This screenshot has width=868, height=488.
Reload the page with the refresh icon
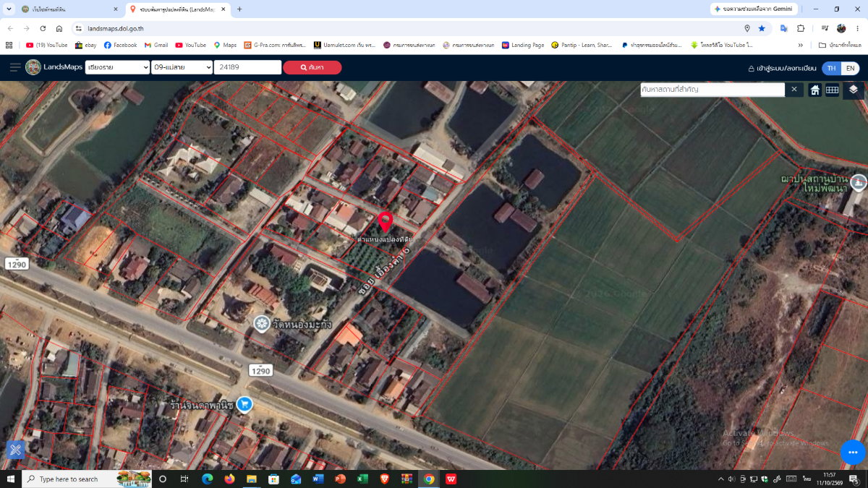click(43, 28)
